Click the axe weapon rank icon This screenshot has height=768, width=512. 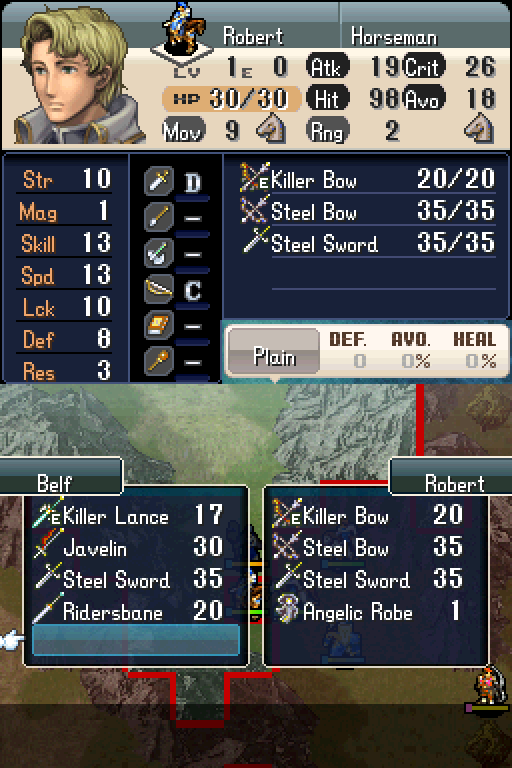click(x=159, y=253)
